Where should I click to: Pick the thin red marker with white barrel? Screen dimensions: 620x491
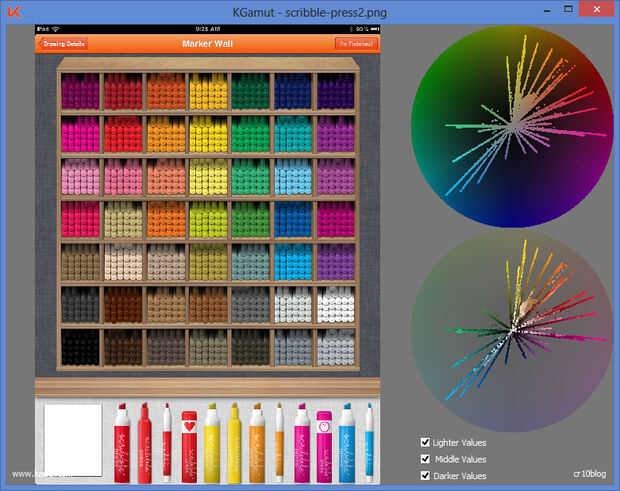(x=167, y=443)
